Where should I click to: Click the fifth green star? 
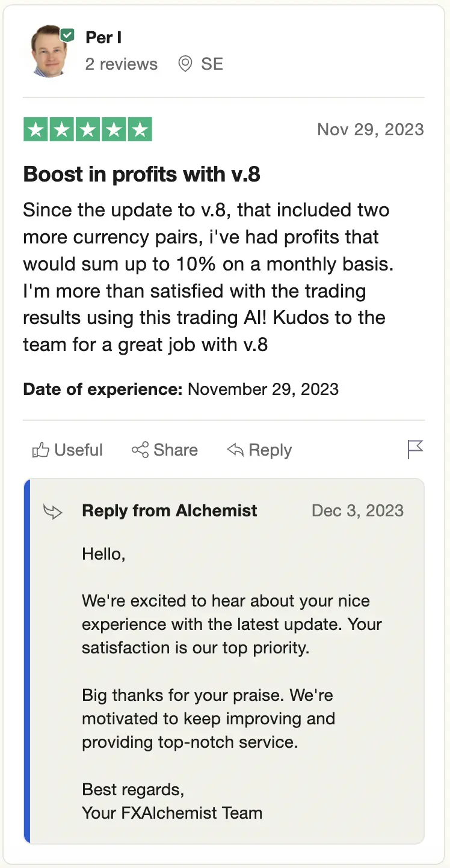pos(140,130)
